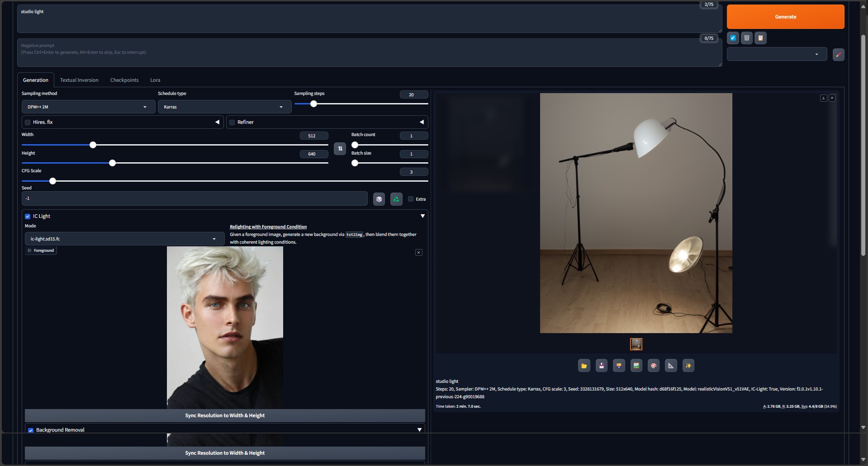
Task: Open the IC Light Mode dropdown
Action: pos(123,239)
